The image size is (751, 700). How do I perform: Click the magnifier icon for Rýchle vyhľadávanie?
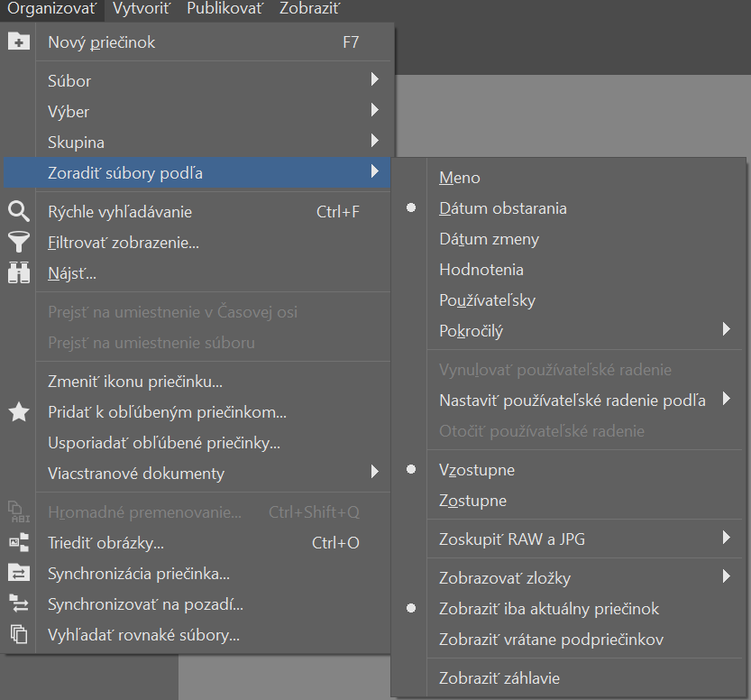(19, 211)
